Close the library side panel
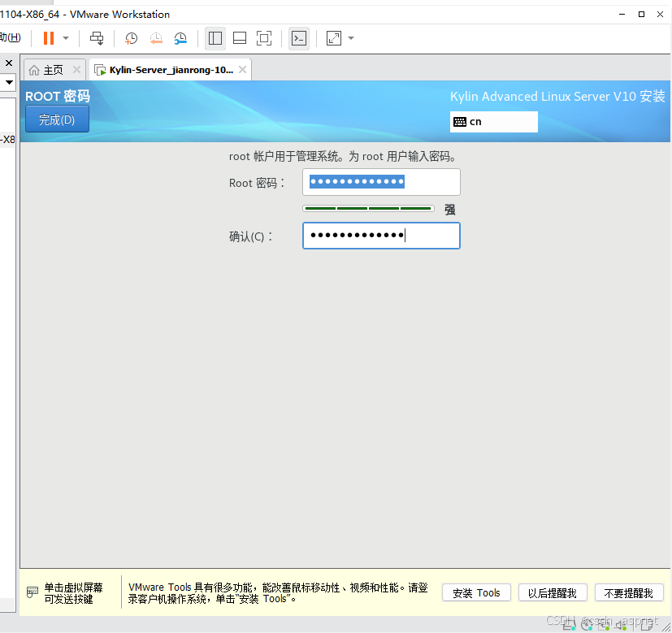The image size is (672, 633). point(9,63)
